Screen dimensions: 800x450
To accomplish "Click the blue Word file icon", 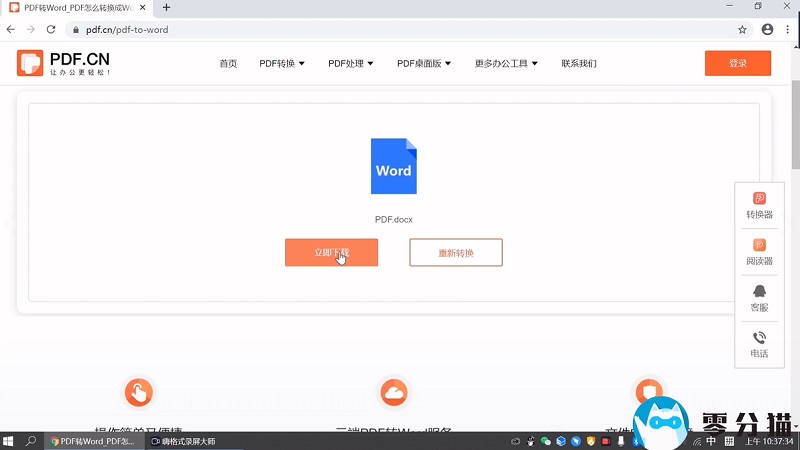I will 393,166.
